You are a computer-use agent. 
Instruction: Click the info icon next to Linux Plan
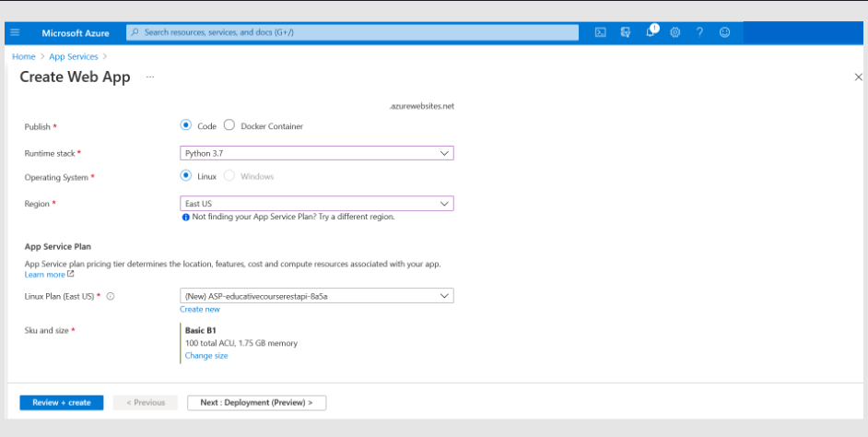111,296
